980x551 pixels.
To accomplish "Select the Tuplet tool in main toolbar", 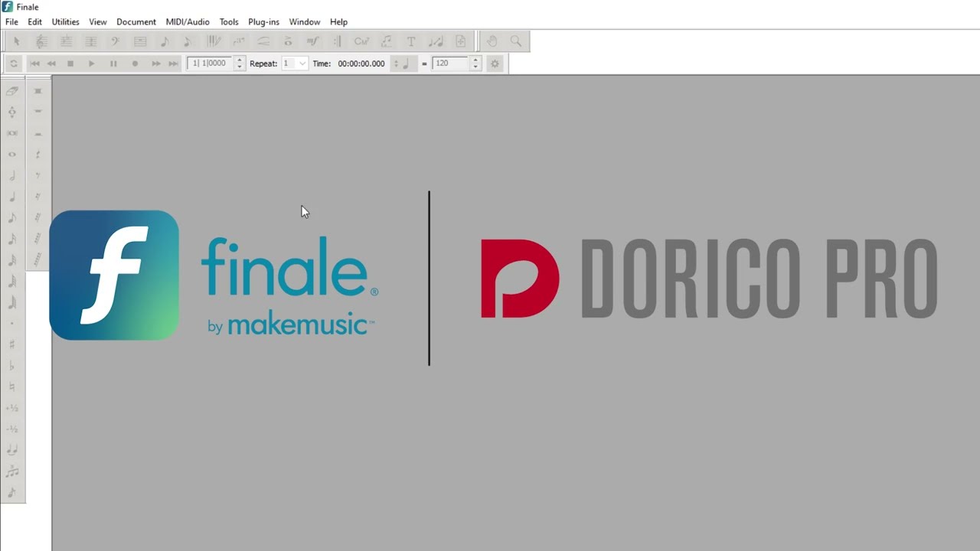I will point(238,41).
